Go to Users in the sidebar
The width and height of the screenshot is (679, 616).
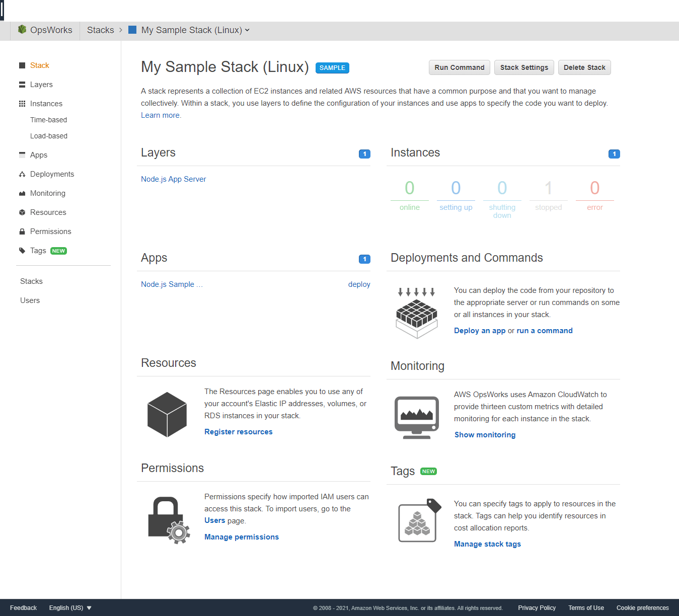pyautogui.click(x=30, y=300)
